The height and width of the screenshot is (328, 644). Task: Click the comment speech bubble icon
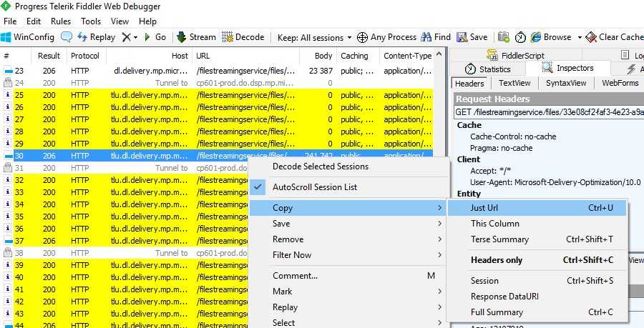tap(67, 37)
